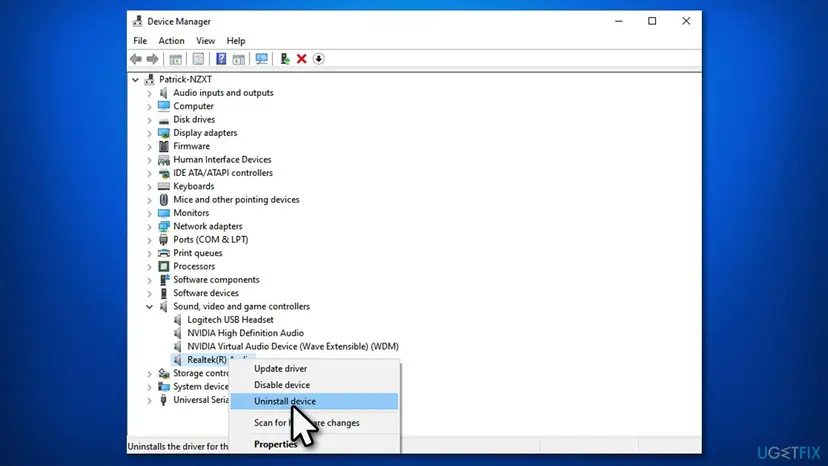Expand the Monitors category
Screen dimensions: 828x466
[x=149, y=213]
